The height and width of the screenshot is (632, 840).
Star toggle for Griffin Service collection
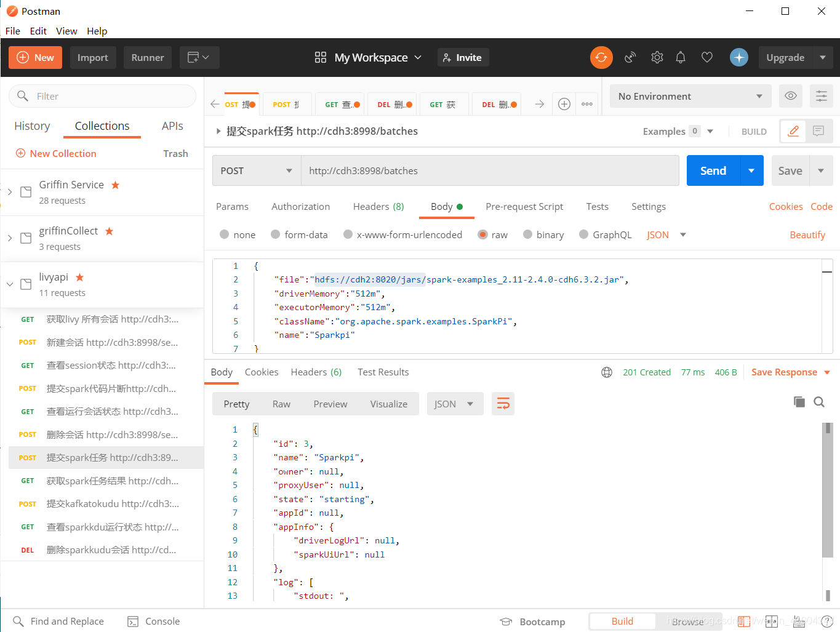click(x=115, y=185)
